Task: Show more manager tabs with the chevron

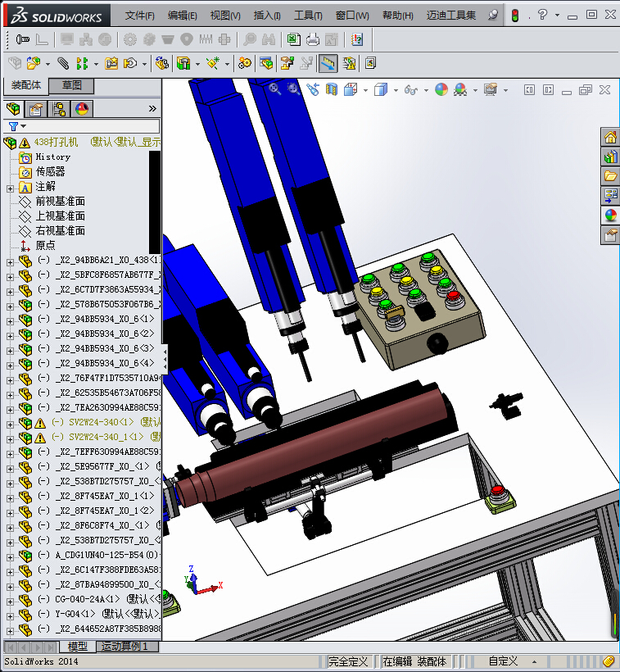Action: tap(152, 109)
